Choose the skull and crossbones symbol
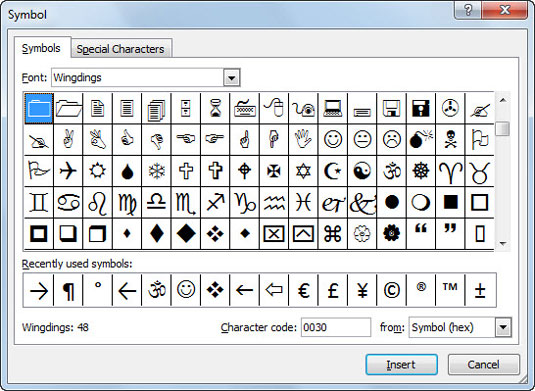The width and height of the screenshot is (535, 391). pos(450,139)
